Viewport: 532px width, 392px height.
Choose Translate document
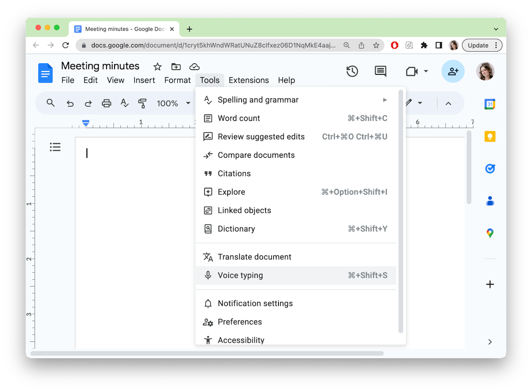tap(296, 257)
